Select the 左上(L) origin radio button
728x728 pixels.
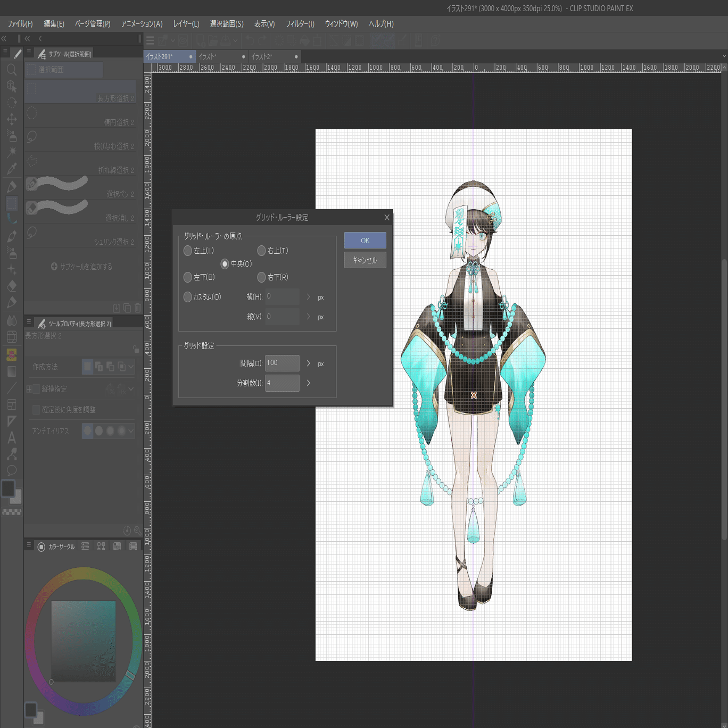pos(187,251)
